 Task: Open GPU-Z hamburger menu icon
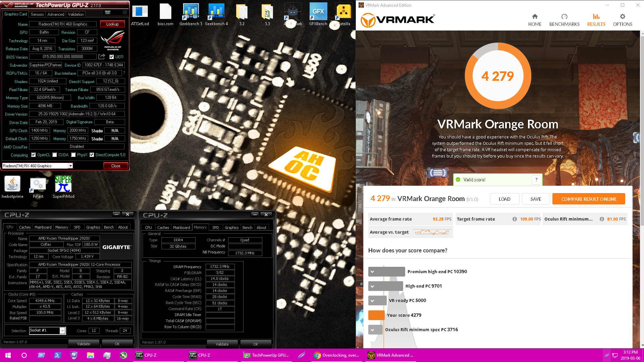point(125,13)
